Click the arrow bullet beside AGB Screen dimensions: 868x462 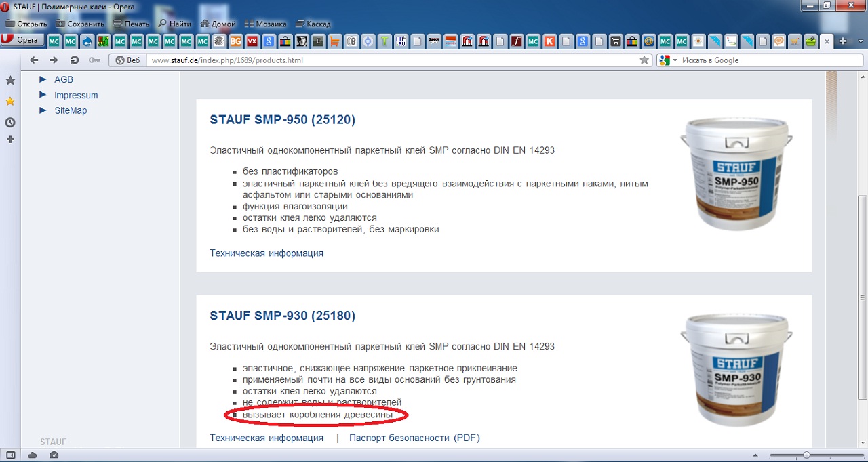pos(42,79)
